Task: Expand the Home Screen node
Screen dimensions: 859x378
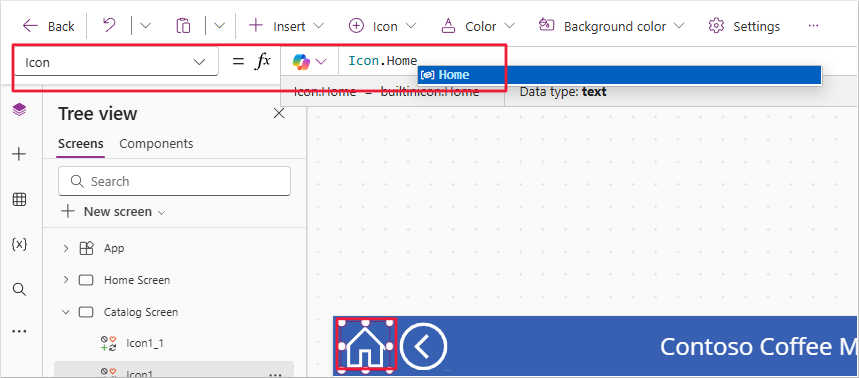Action: tap(66, 280)
